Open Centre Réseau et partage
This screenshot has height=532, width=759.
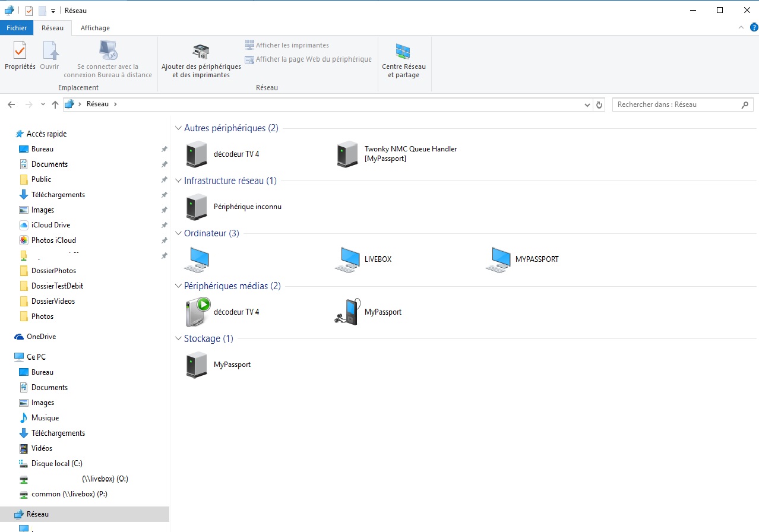pyautogui.click(x=403, y=60)
